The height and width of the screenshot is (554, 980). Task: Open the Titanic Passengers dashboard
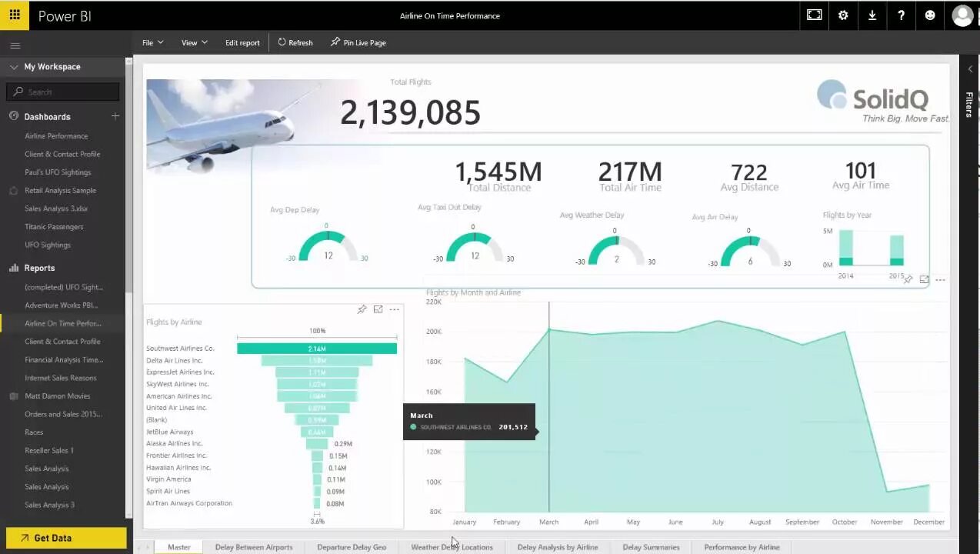click(54, 227)
